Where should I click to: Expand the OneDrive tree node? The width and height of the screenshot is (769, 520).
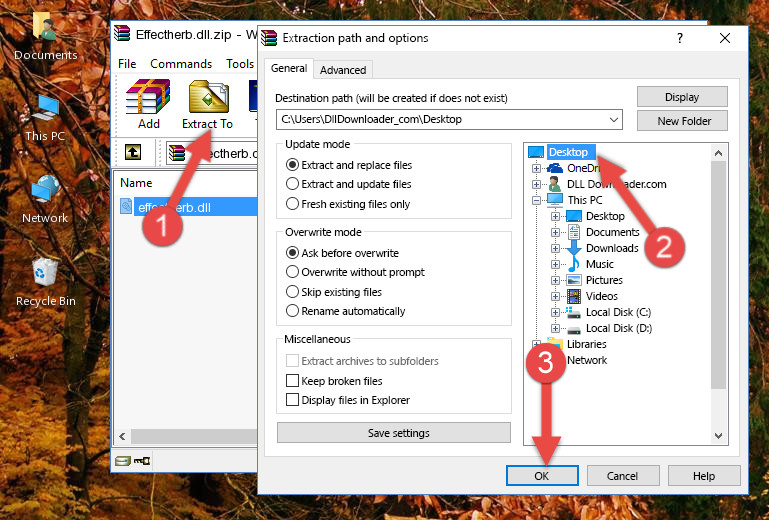click(x=537, y=168)
